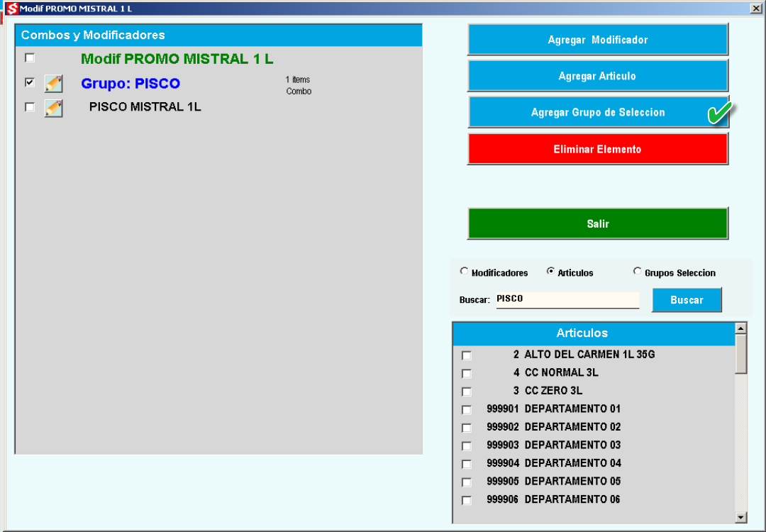Click DEPARTAMENTO 01 text in list

click(572, 409)
